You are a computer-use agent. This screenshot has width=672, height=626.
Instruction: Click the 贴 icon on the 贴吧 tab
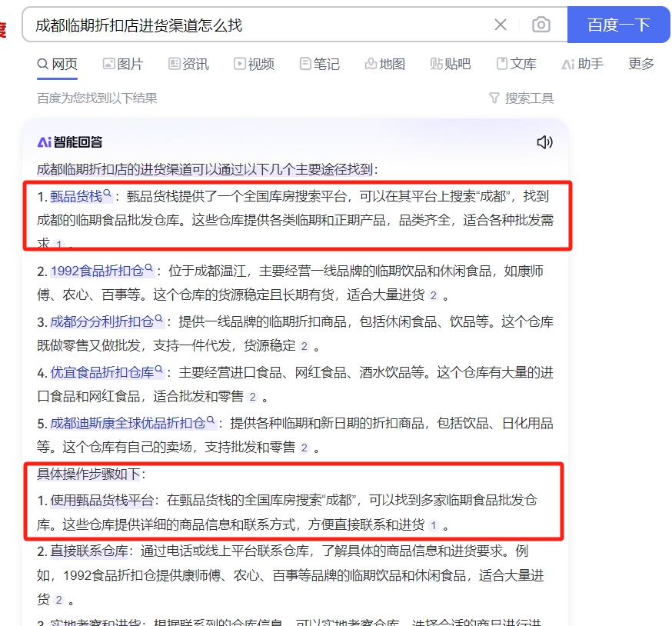(x=436, y=65)
